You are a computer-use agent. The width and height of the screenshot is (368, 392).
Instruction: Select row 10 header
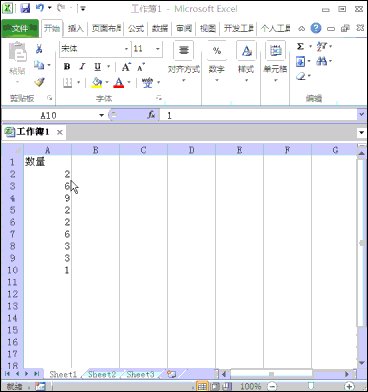coord(12,270)
